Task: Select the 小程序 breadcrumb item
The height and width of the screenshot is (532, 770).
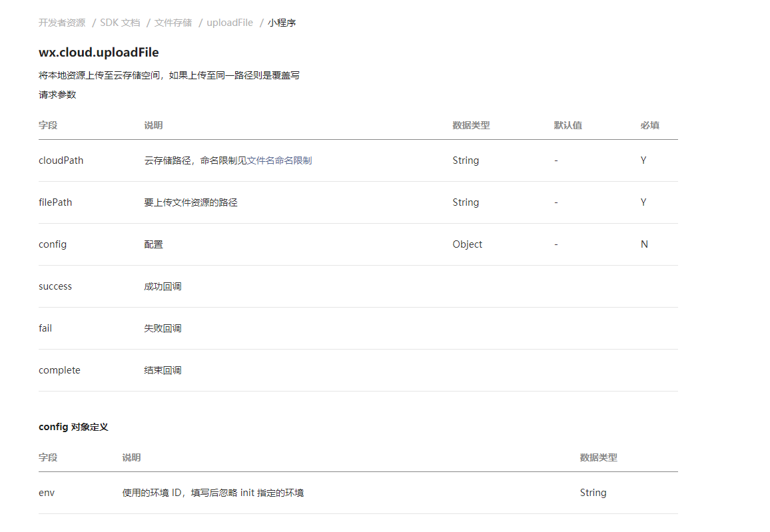Action: click(x=281, y=23)
